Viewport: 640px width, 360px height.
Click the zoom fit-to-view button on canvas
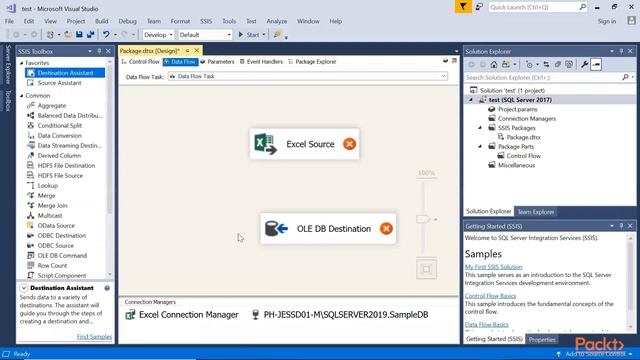(x=427, y=269)
